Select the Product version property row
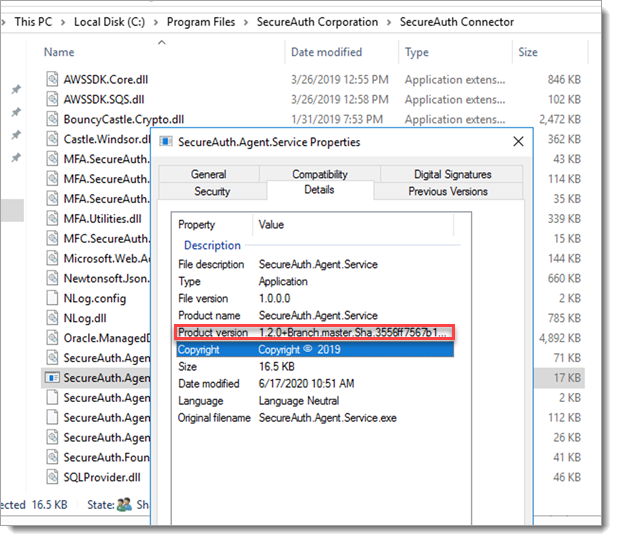 (314, 332)
